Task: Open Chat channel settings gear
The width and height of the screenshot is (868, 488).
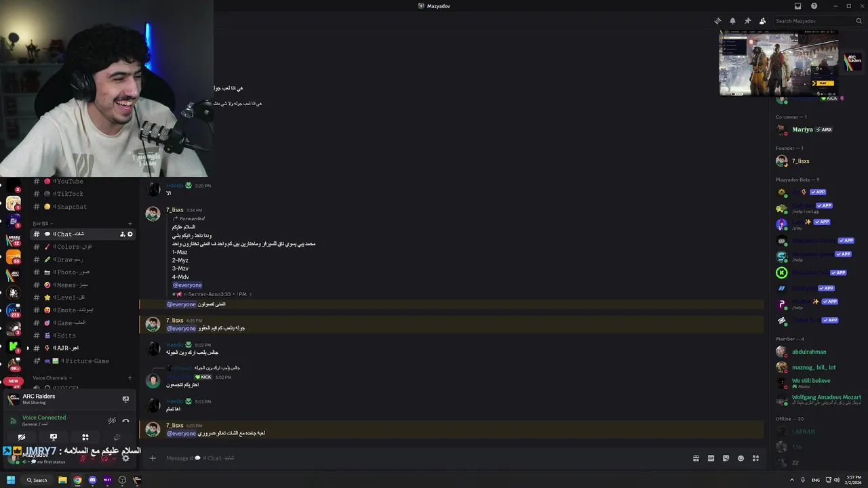Action: click(x=130, y=234)
